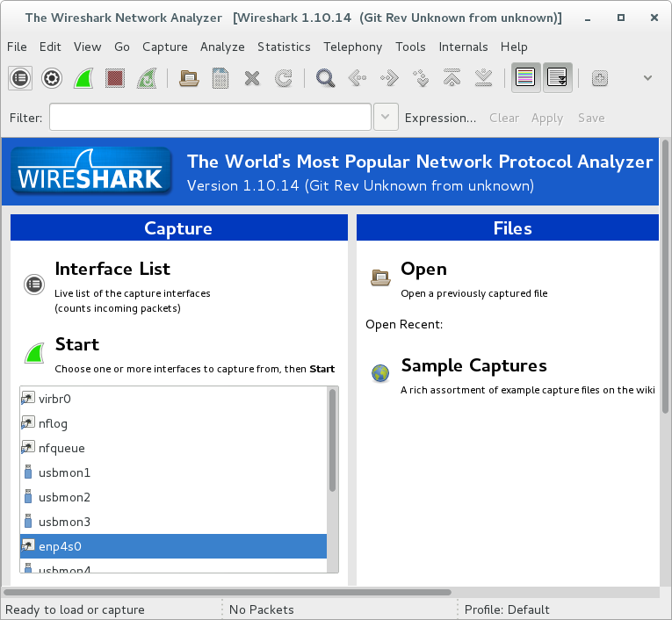The height and width of the screenshot is (620, 672).
Task: Open the Help menu
Action: click(x=514, y=47)
